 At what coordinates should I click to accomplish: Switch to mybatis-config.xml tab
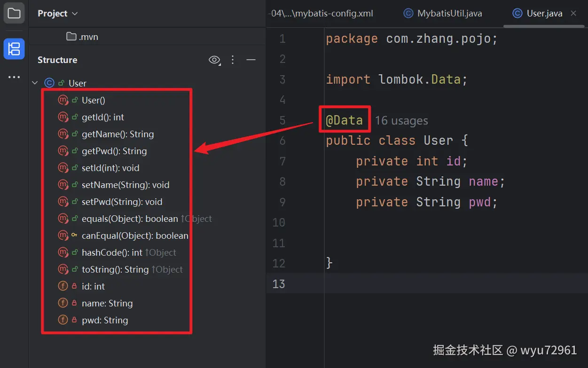tap(321, 13)
